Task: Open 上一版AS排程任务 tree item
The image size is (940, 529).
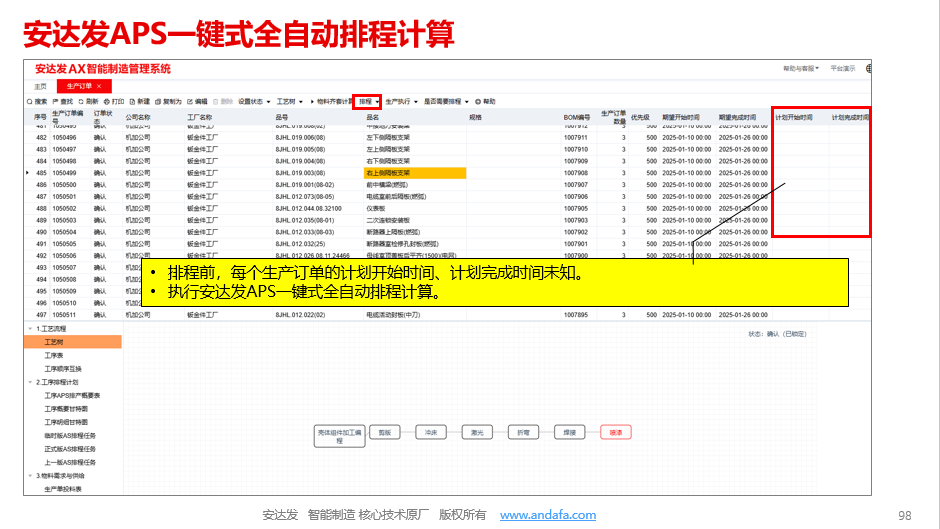Action: coord(70,462)
